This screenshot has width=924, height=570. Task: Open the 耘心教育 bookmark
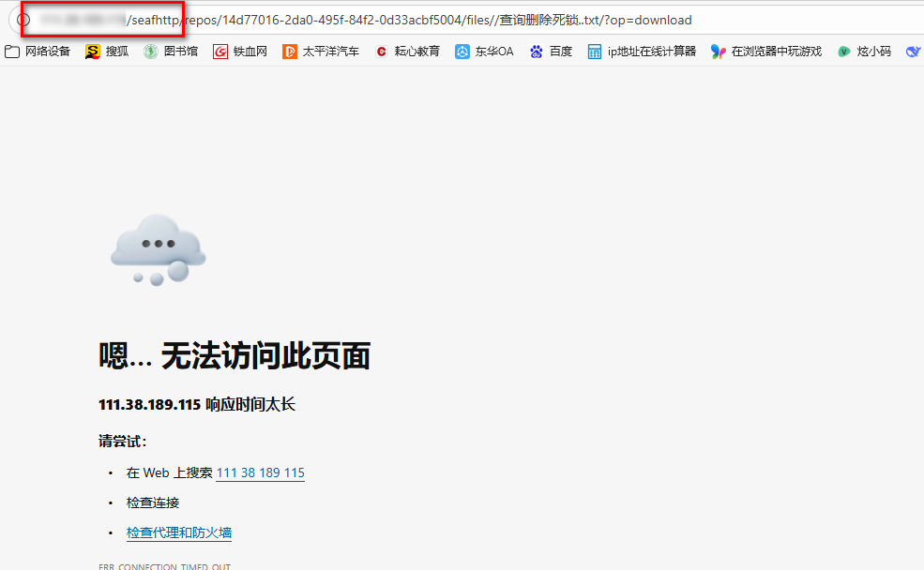pos(407,52)
